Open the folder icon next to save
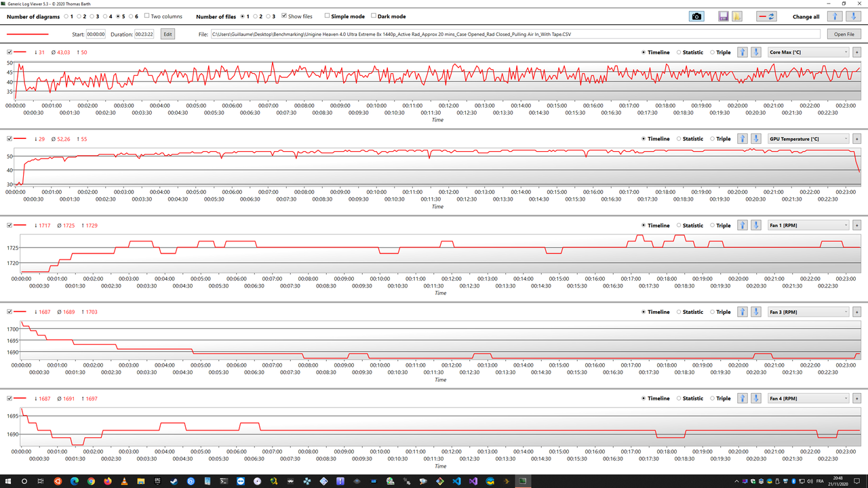The image size is (868, 488). (736, 16)
